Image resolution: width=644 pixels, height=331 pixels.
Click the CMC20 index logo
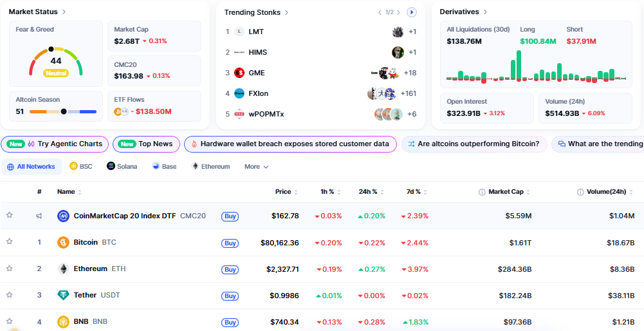point(63,216)
